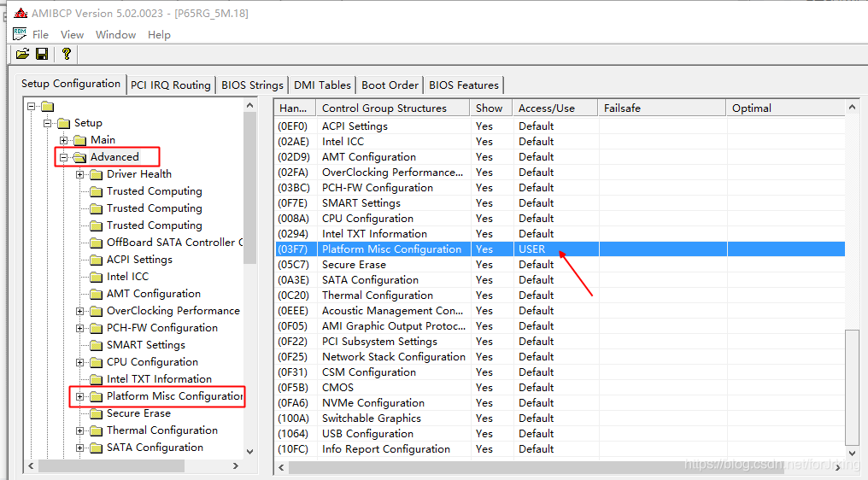Click the folder icon beside SMART Settings
This screenshot has height=480, width=868.
97,345
